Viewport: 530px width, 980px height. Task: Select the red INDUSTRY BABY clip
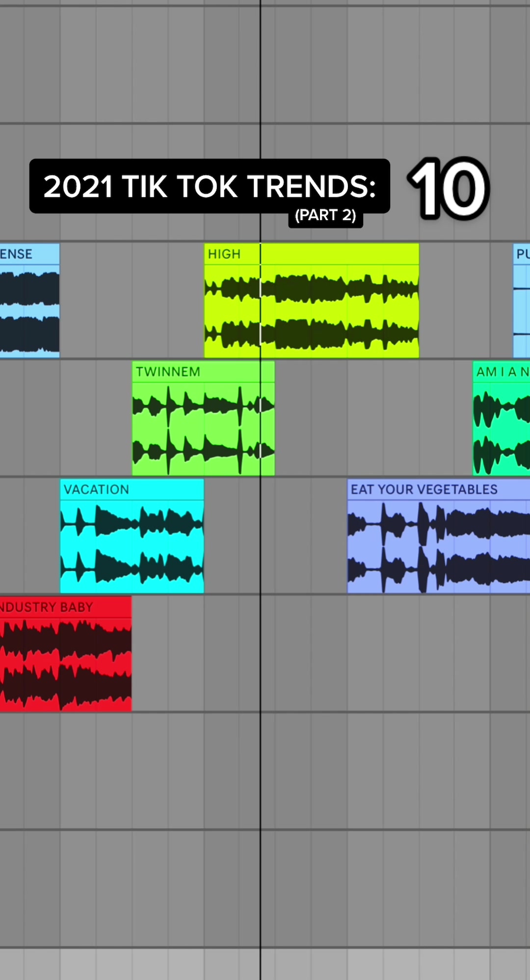(66, 654)
